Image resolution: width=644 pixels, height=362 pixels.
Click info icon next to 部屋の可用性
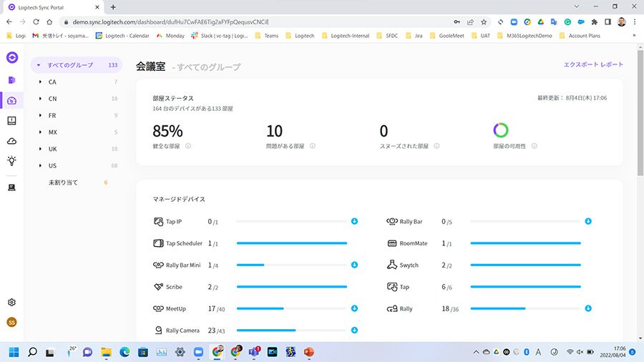[535, 146]
